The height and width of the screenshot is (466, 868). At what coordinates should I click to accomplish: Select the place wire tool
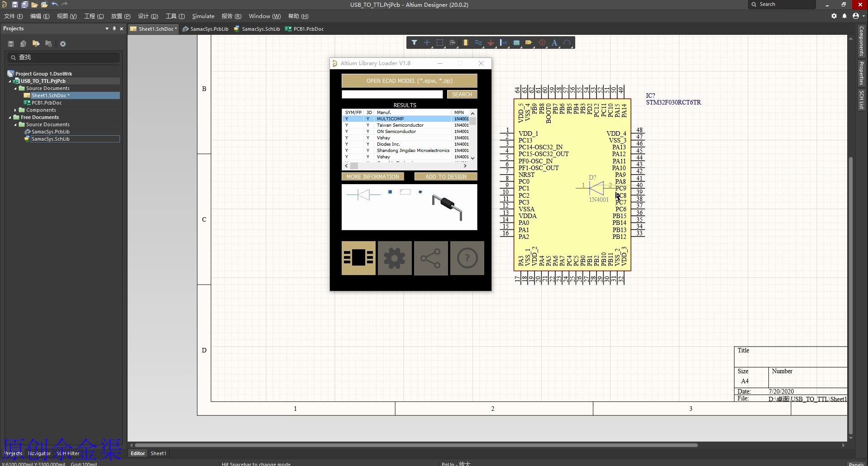pos(478,43)
